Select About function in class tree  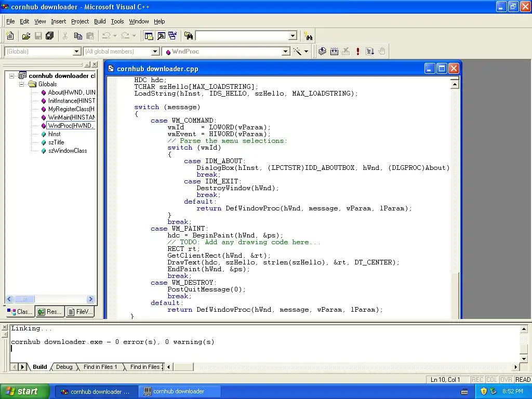tap(72, 92)
